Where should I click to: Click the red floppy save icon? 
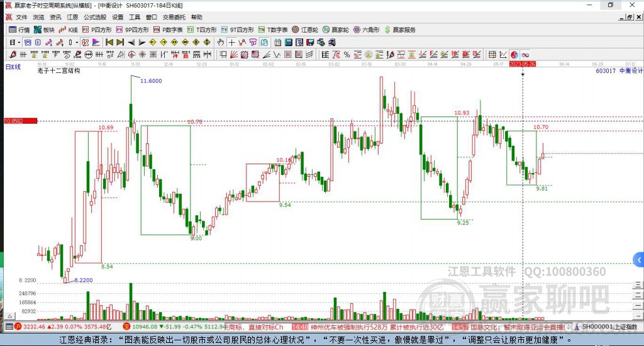(310, 42)
